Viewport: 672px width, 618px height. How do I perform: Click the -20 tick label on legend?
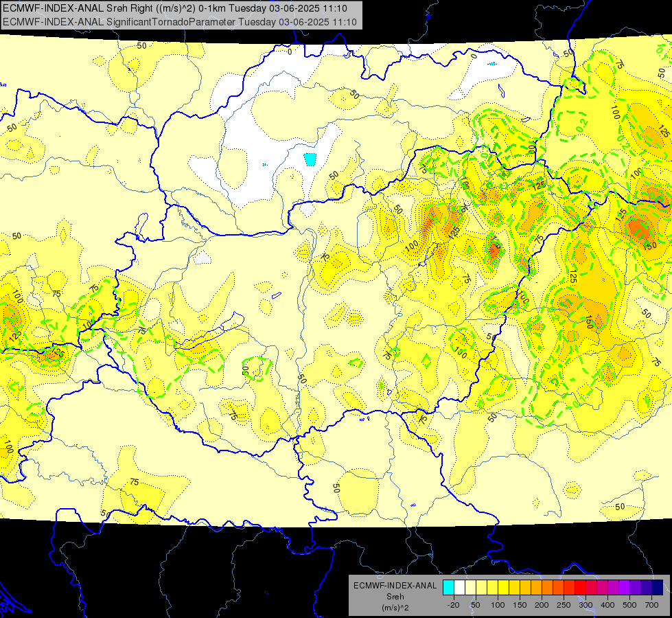click(x=453, y=605)
